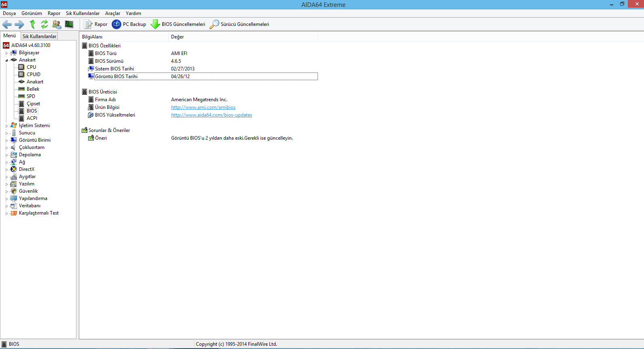Select the CPU tree item icon

(22, 67)
